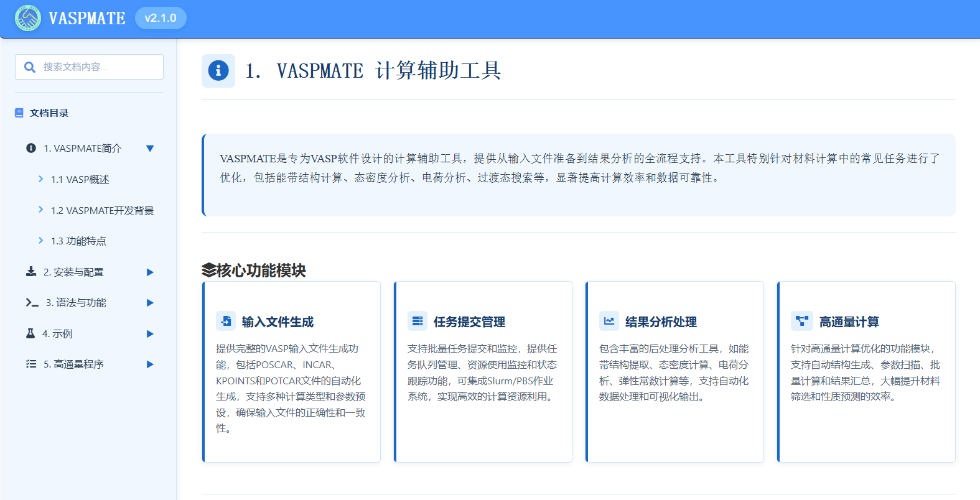Click the blue info icon beside page title
The width and height of the screenshot is (980, 500).
click(218, 71)
